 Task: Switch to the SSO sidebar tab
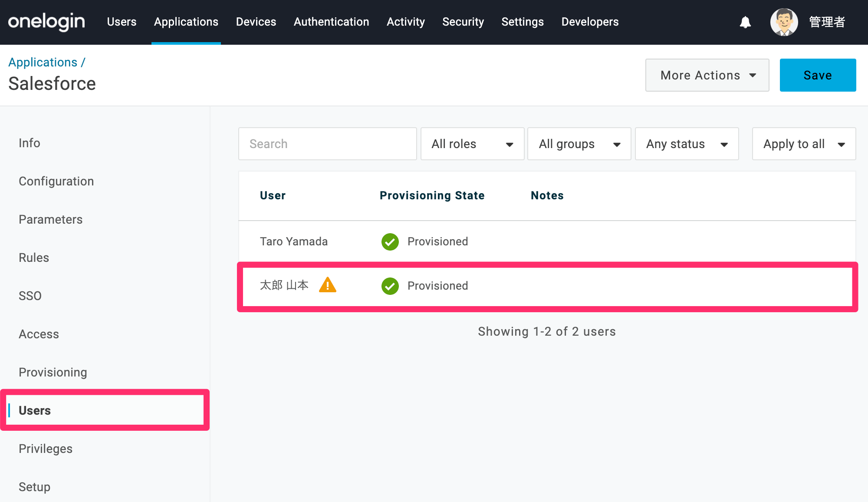point(30,296)
